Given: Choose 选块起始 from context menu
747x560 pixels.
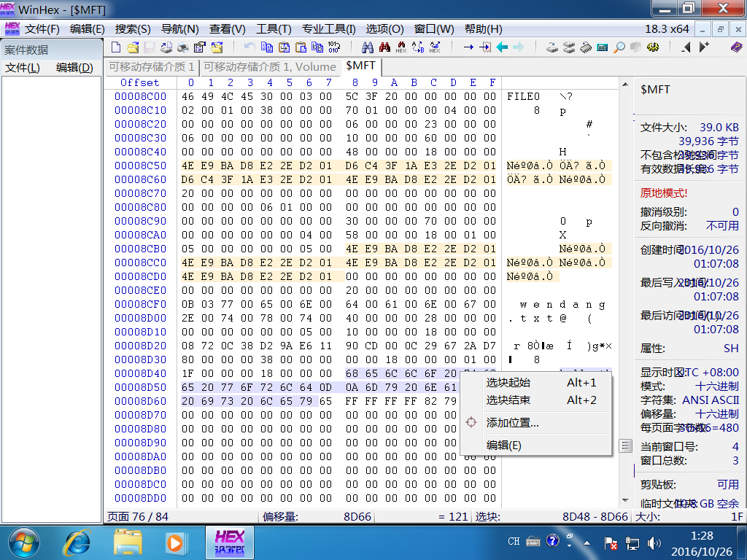Looking at the screenshot, I should 536,383.
